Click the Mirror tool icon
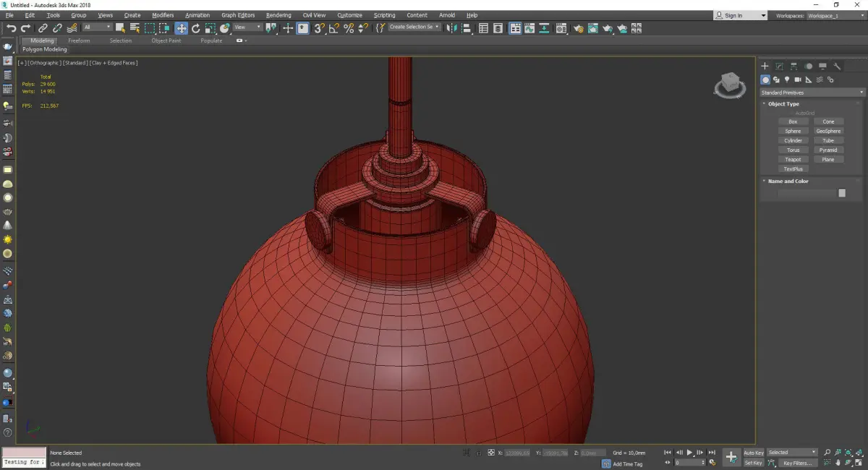 click(451, 28)
